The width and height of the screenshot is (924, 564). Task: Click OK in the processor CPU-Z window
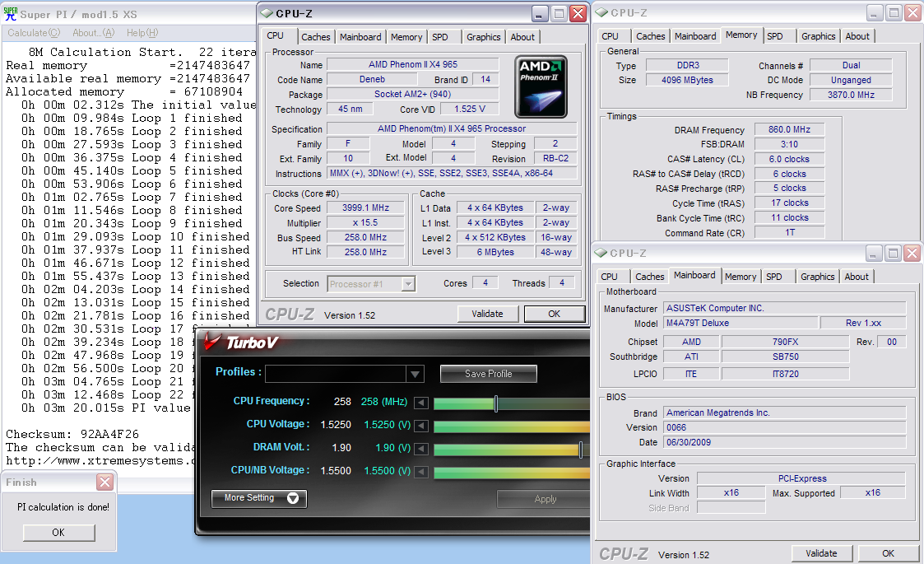(x=555, y=314)
